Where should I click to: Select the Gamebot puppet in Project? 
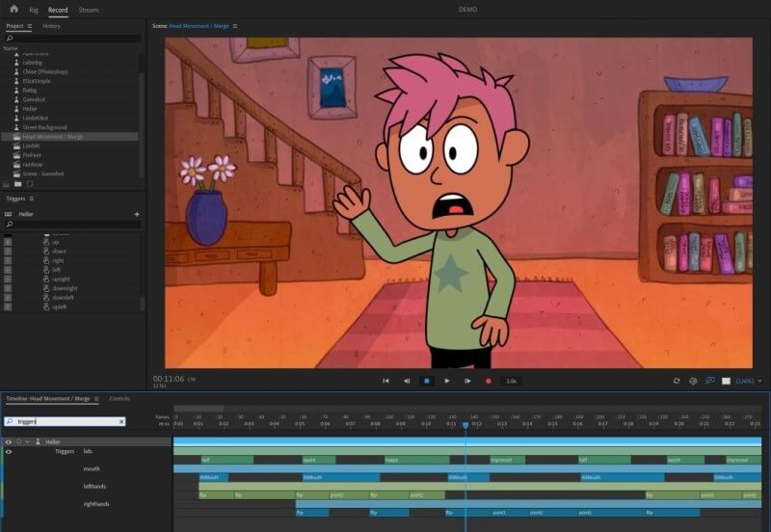pyautogui.click(x=34, y=100)
